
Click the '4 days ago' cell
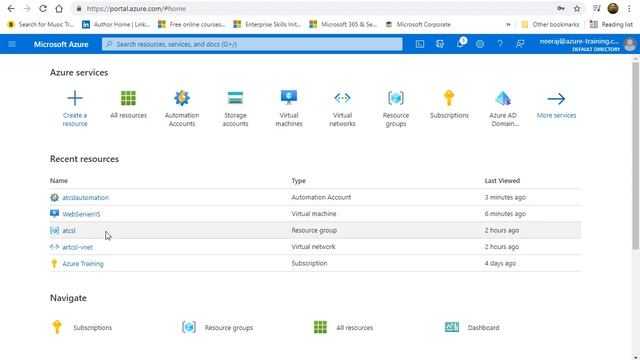point(500,263)
